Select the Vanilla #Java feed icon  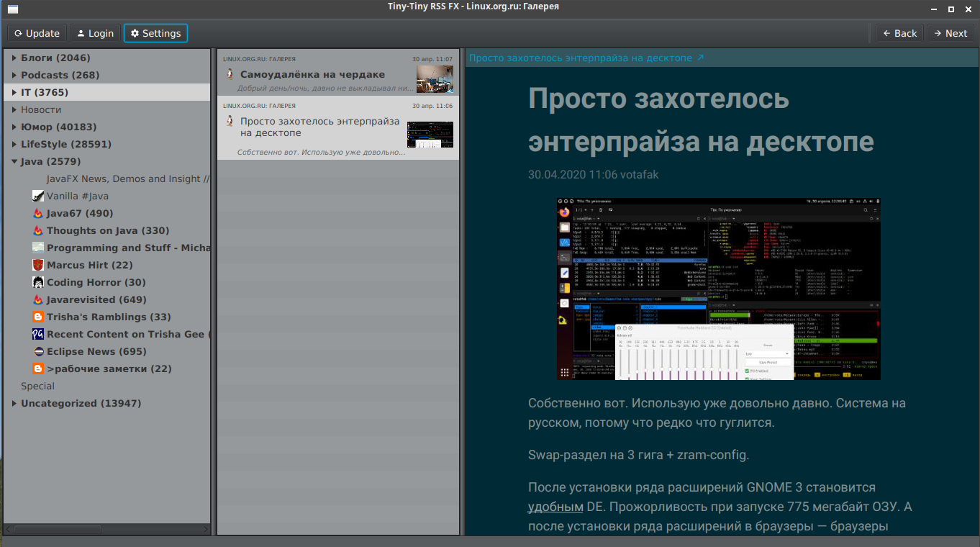[x=38, y=196]
